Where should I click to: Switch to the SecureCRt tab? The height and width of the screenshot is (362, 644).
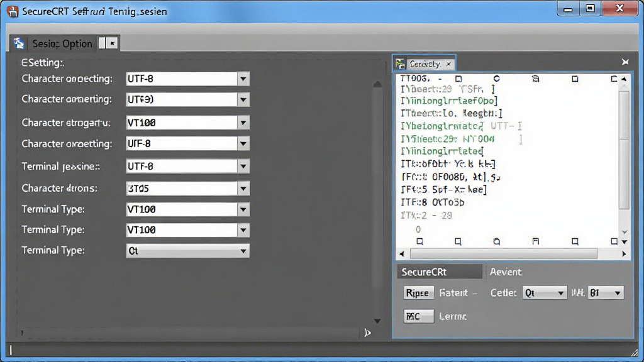[x=439, y=272]
